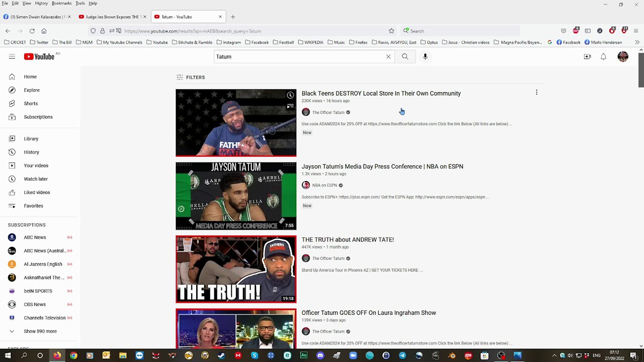Add first video to Watch later clock icon
This screenshot has height=362, width=644.
(x=290, y=95)
